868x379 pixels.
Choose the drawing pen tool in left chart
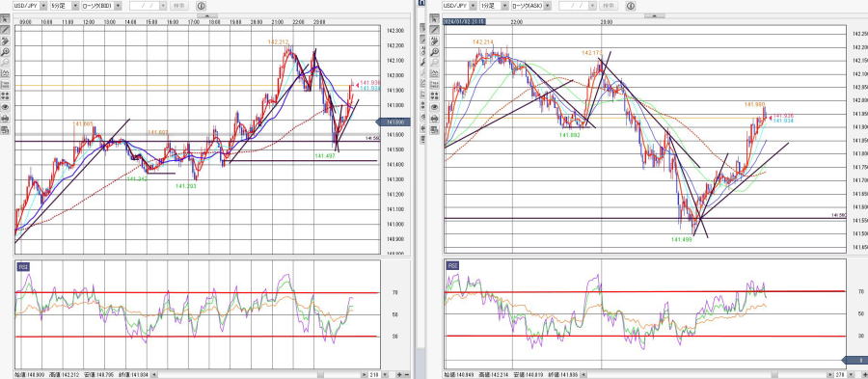(6, 41)
